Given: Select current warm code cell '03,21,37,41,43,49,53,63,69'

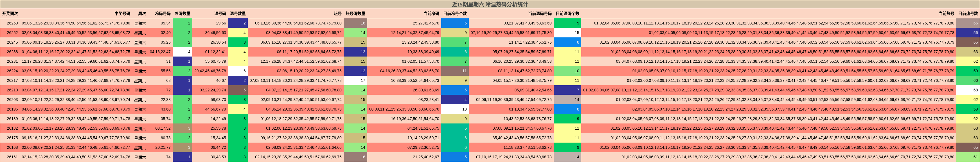Looking at the screenshot, I should [511, 23].
